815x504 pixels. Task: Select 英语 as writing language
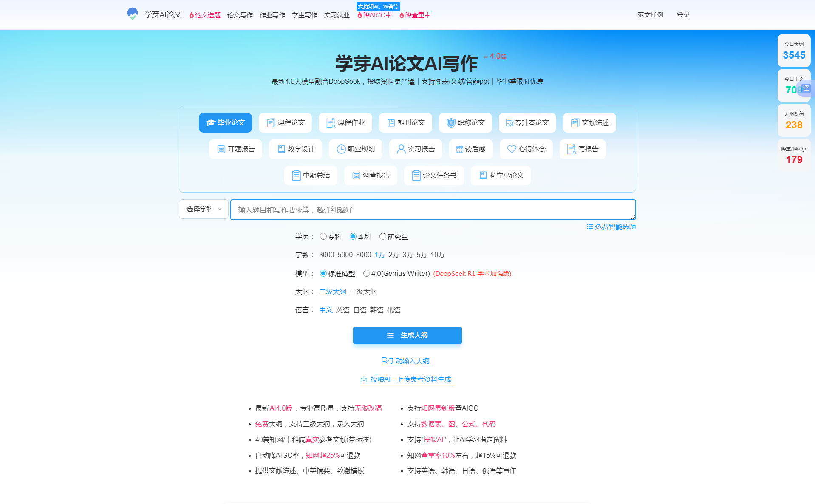342,310
